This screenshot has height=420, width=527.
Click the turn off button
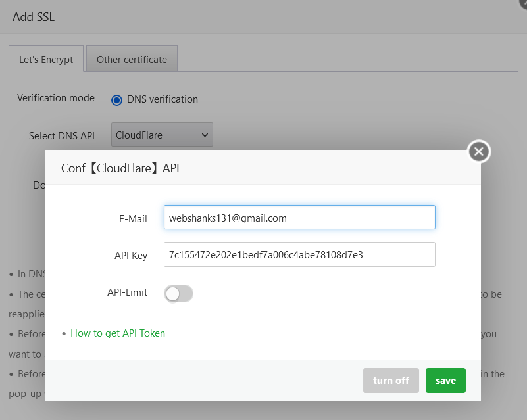pyautogui.click(x=391, y=381)
